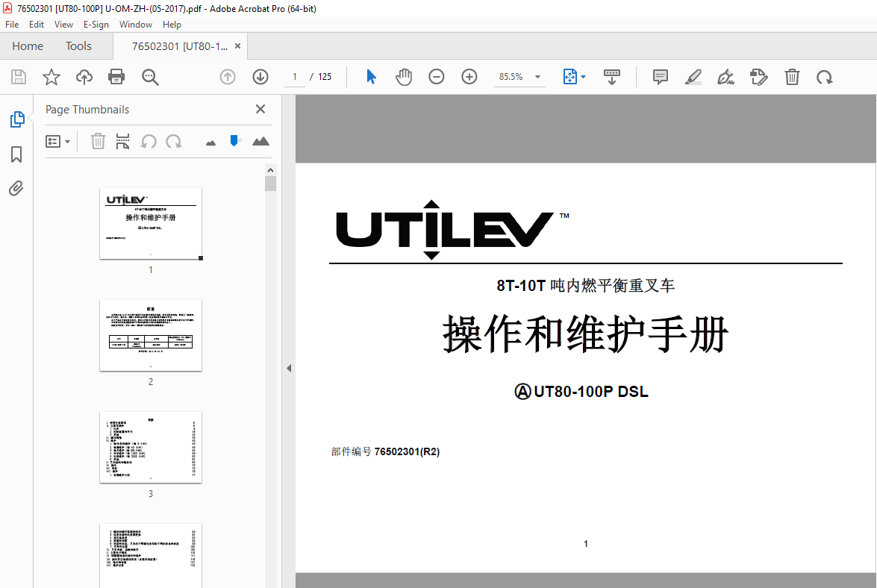Add file to starred with star icon
The width and height of the screenshot is (877, 588).
point(52,77)
